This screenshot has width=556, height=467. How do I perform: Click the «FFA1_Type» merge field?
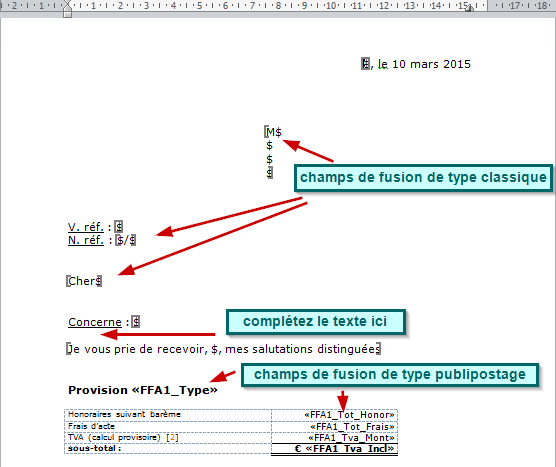point(175,390)
